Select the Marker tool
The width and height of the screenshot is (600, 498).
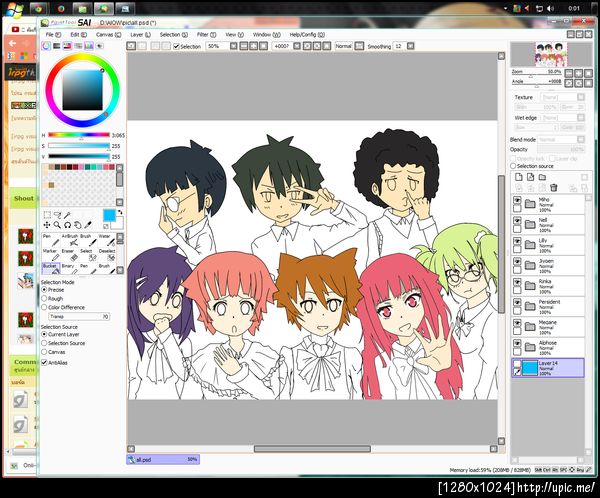[51, 255]
